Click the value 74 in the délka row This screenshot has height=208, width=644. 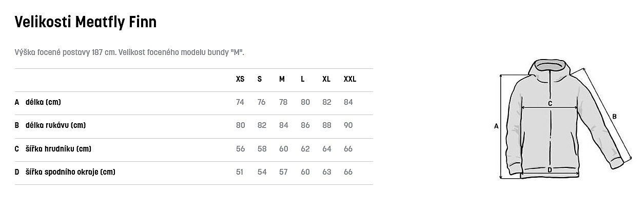(240, 102)
